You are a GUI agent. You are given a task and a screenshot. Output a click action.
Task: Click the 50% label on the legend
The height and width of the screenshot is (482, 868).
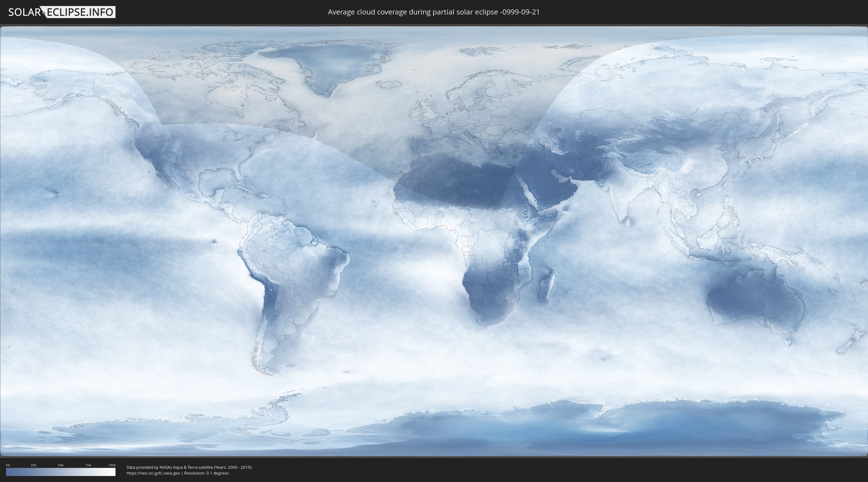point(61,465)
